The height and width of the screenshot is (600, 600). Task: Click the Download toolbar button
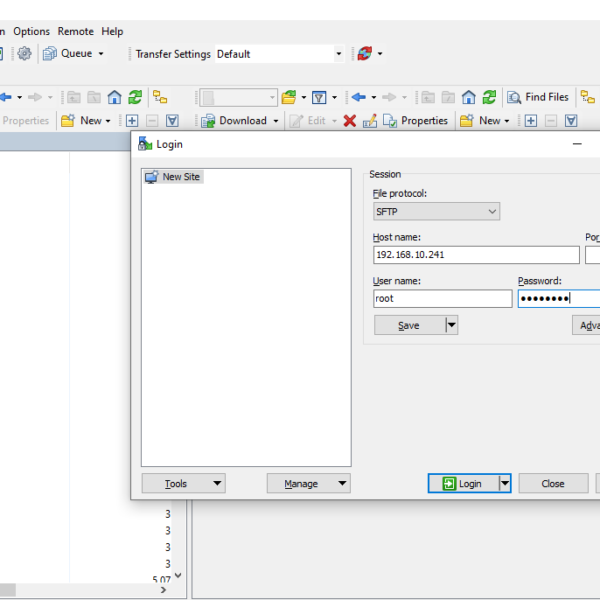pyautogui.click(x=234, y=121)
